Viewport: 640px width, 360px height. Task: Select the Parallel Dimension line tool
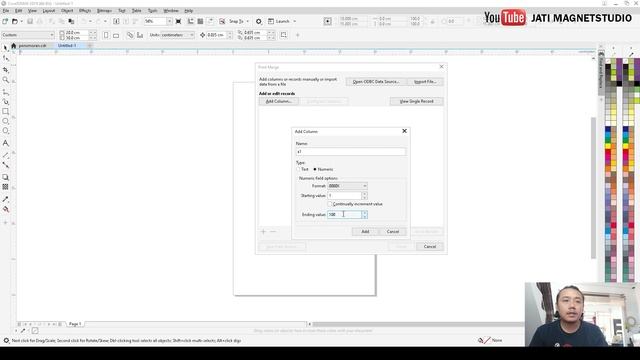pyautogui.click(x=5, y=155)
